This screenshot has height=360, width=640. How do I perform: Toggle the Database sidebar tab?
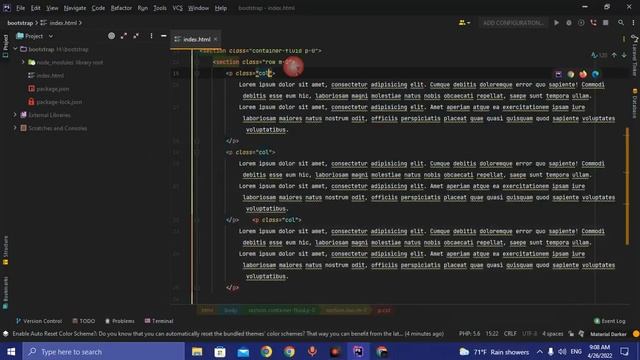click(x=635, y=104)
